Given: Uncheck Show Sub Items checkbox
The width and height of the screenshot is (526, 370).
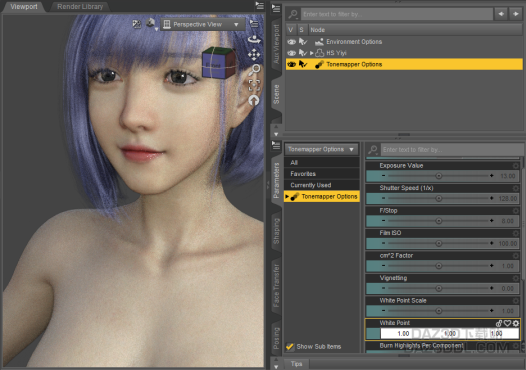Looking at the screenshot, I should pos(290,347).
